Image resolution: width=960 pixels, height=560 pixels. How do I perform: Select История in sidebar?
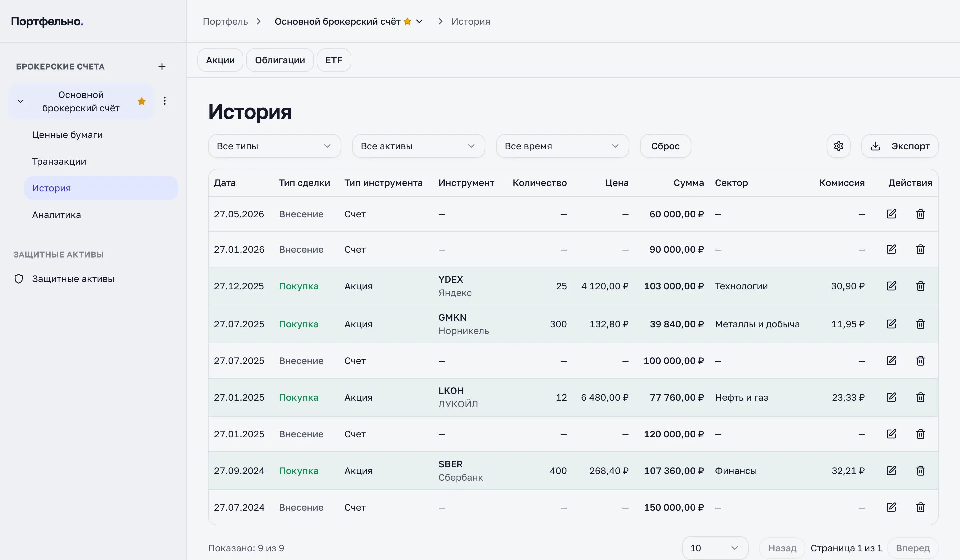pos(101,188)
